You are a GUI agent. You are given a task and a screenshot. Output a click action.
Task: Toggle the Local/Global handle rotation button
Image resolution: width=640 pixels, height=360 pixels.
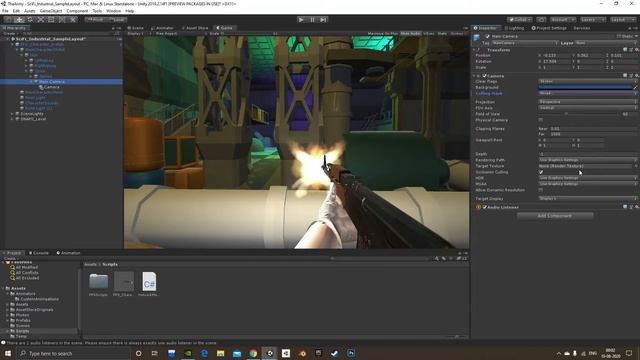tap(116, 20)
